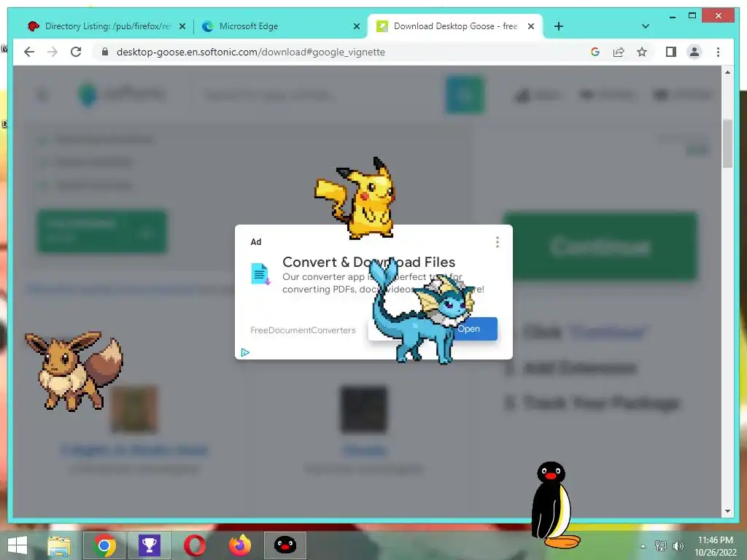This screenshot has height=560, width=747.
Task: Expand the tab search chevron
Action: tap(645, 26)
